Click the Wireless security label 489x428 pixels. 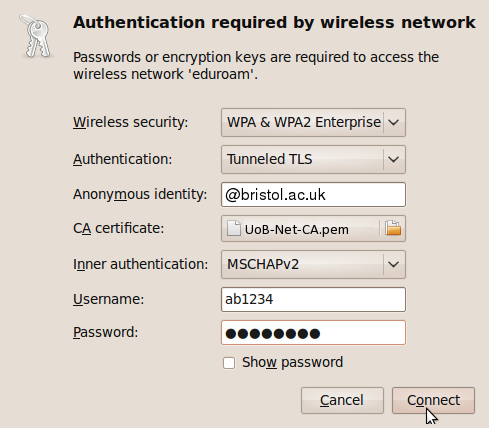tap(131, 122)
